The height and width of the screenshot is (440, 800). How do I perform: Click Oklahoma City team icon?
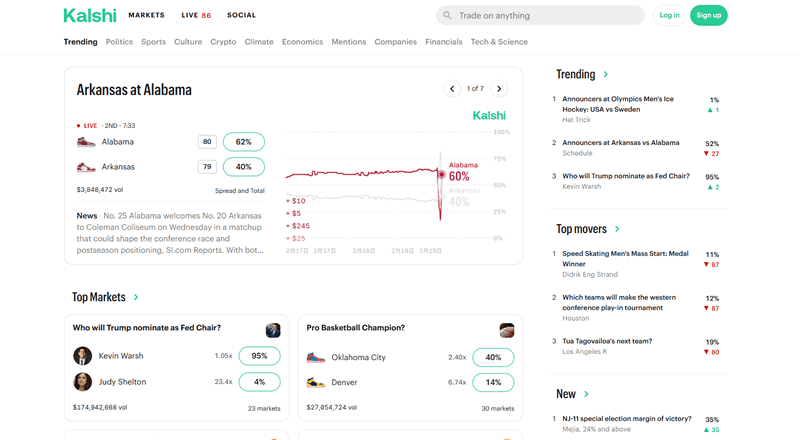tap(316, 357)
